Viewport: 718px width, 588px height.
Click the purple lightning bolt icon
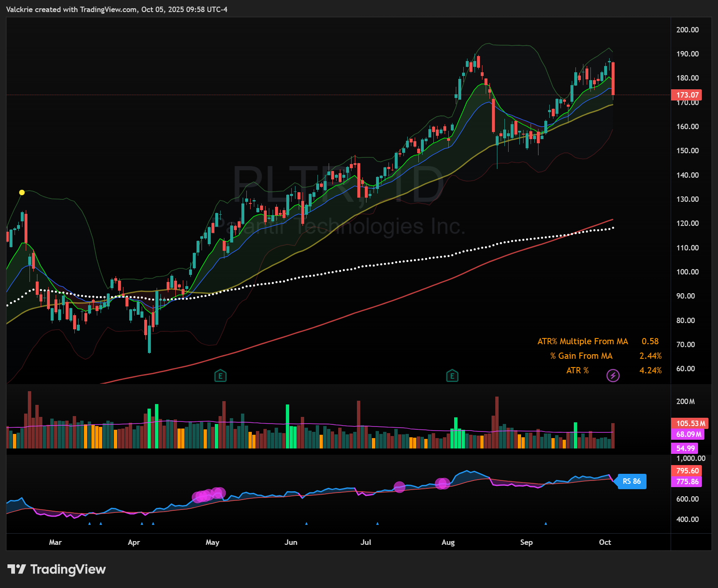[613, 376]
